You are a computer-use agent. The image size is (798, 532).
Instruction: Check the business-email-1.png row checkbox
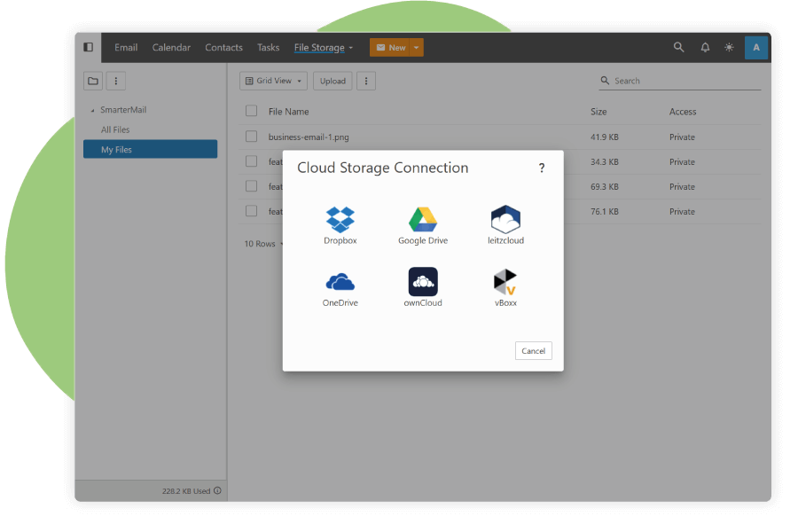tap(252, 137)
